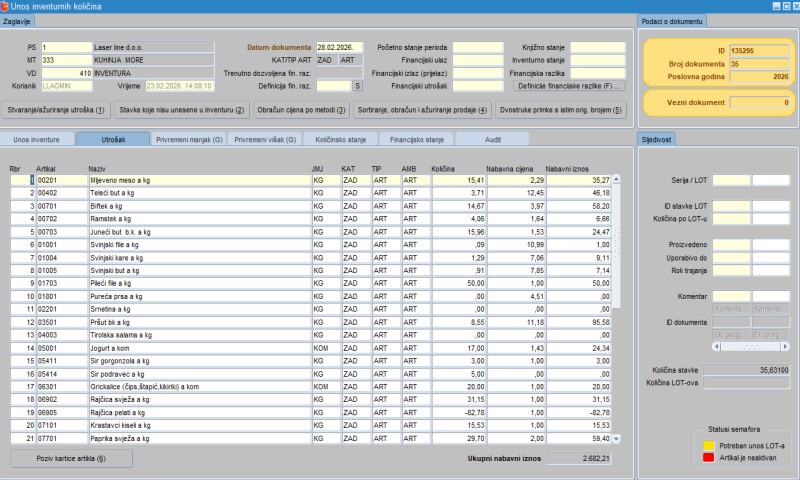
Task: Open the Podaci o dokumentu tab
Action: [x=672, y=21]
